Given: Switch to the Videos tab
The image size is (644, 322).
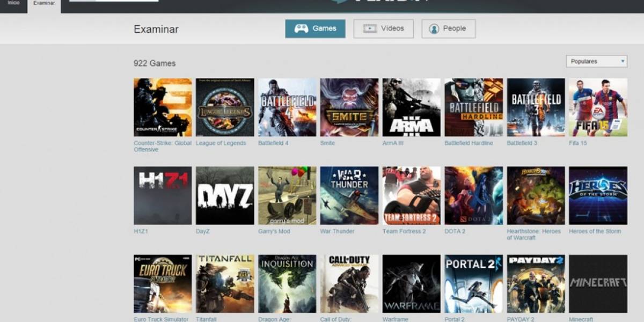Looking at the screenshot, I should point(383,28).
